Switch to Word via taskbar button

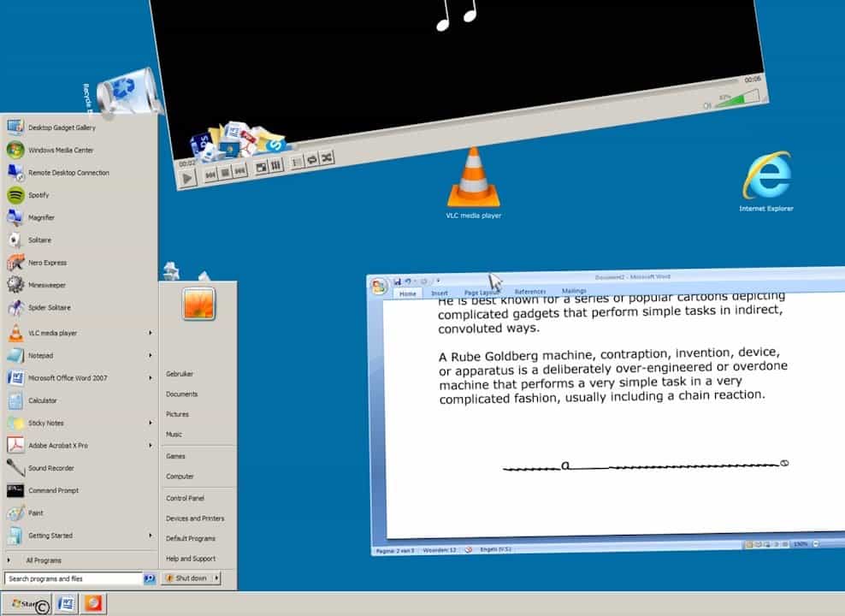pos(66,604)
